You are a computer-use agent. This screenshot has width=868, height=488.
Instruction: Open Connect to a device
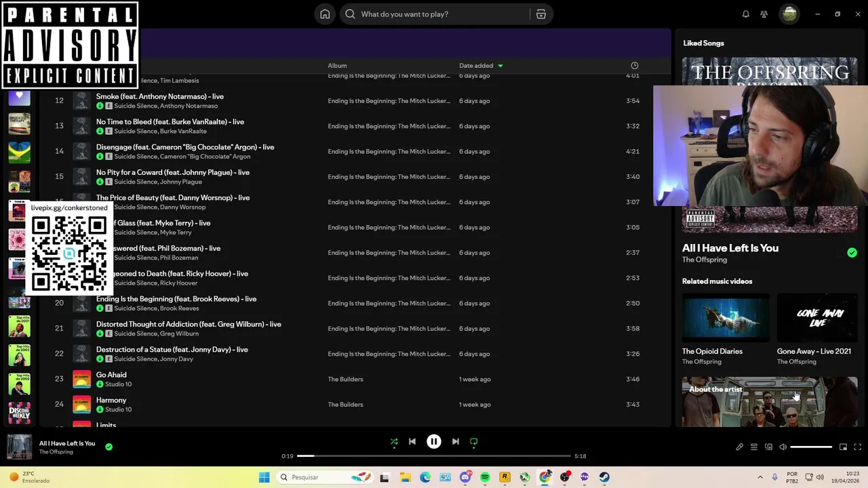tap(768, 447)
